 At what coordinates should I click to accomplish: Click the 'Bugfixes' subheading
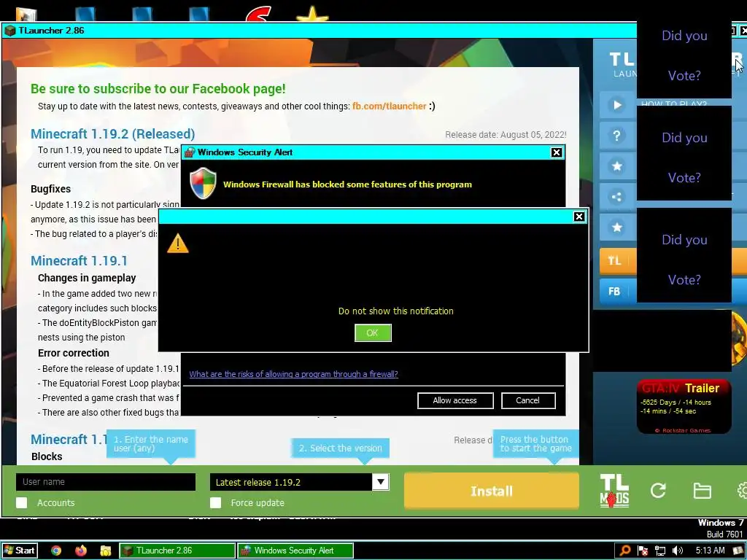(50, 189)
